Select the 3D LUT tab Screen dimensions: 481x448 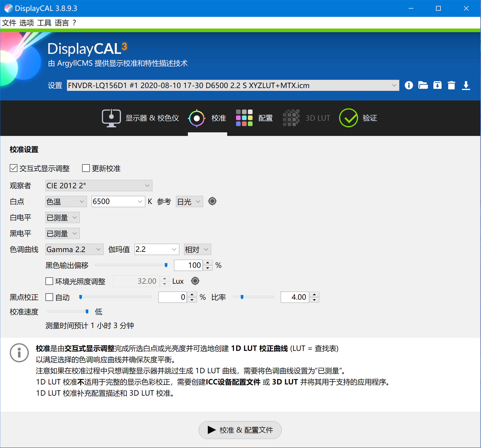click(x=306, y=118)
